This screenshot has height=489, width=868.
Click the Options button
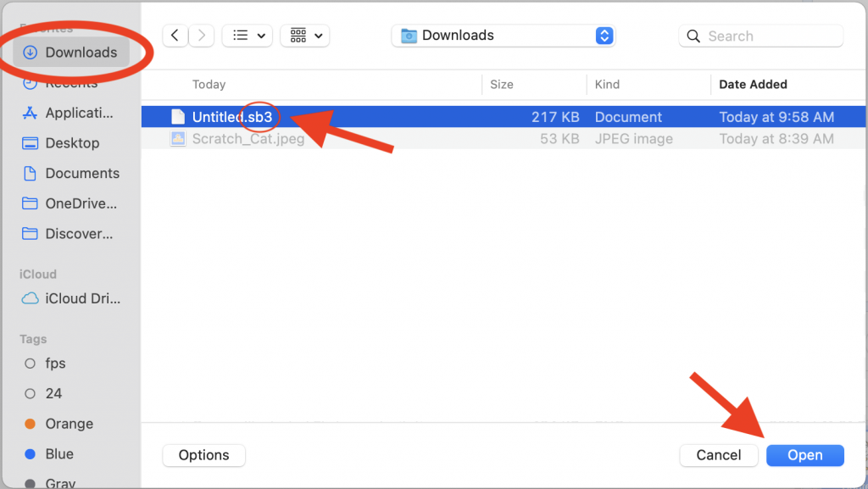coord(203,455)
